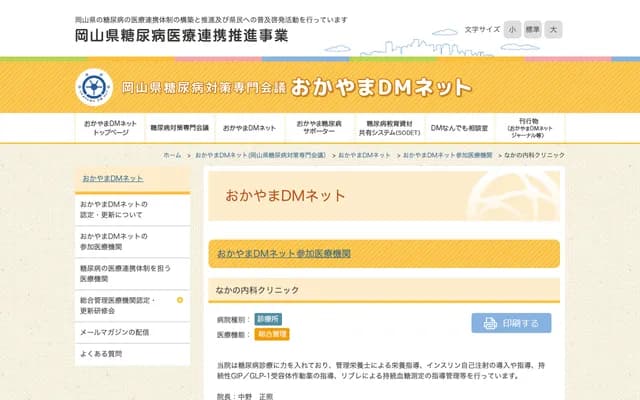The height and width of the screenshot is (400, 640).
Task: Open 糖尿病対策専門会議 menu item
Action: tap(180, 128)
